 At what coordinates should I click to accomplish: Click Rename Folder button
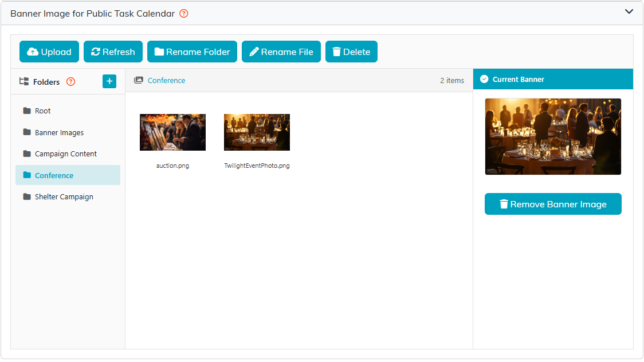coord(192,52)
